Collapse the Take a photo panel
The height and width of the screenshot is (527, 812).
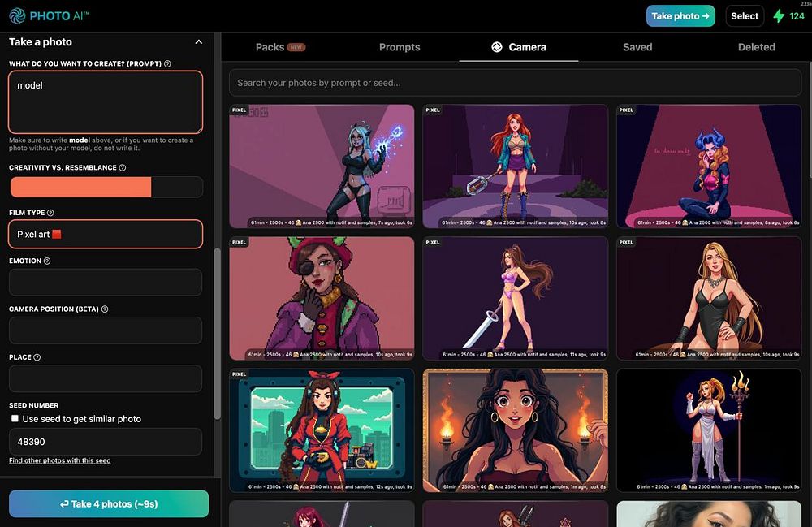(x=198, y=42)
